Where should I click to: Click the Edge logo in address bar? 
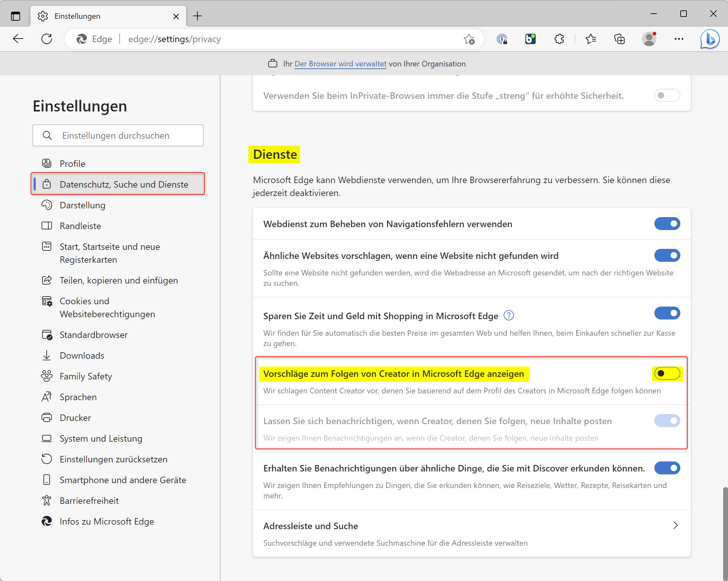pyautogui.click(x=81, y=39)
